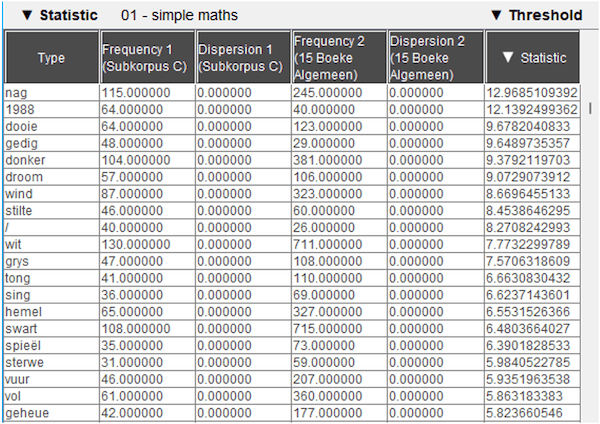
Task: Expand the Threshold section
Action: tap(496, 15)
